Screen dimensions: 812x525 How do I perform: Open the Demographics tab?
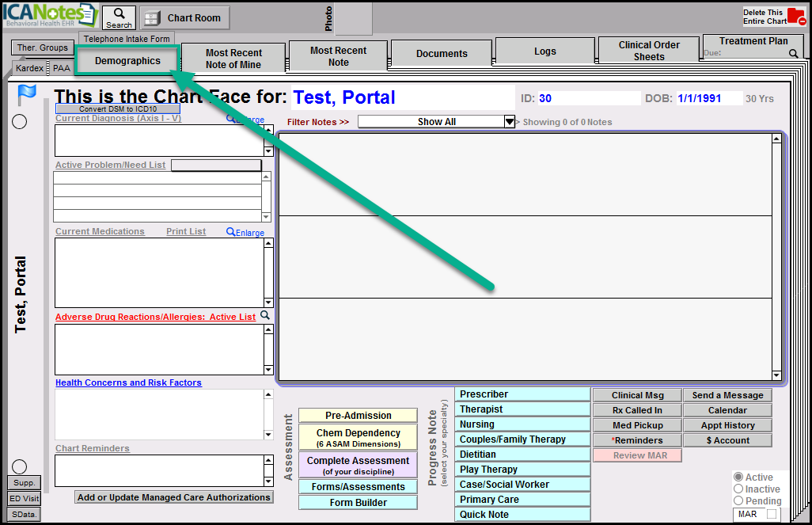(x=127, y=61)
